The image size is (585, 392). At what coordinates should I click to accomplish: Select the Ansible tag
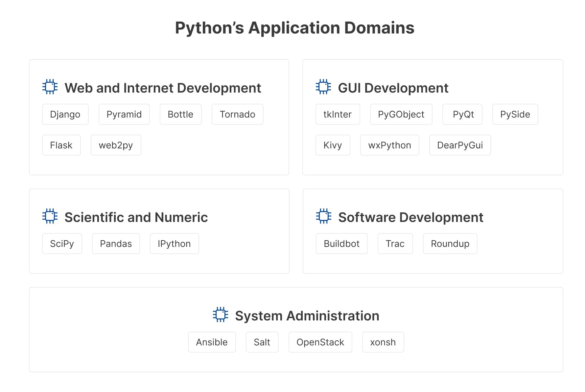pos(212,342)
